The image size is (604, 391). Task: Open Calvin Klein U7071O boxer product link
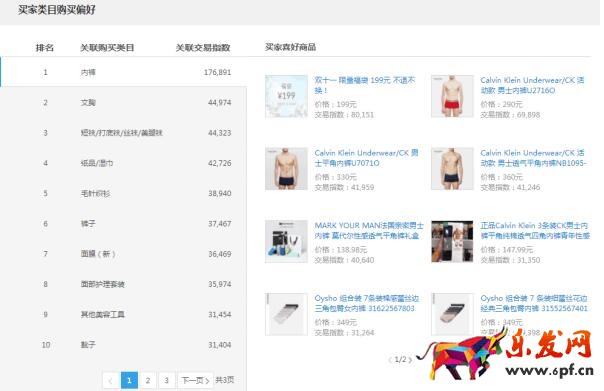pos(366,158)
